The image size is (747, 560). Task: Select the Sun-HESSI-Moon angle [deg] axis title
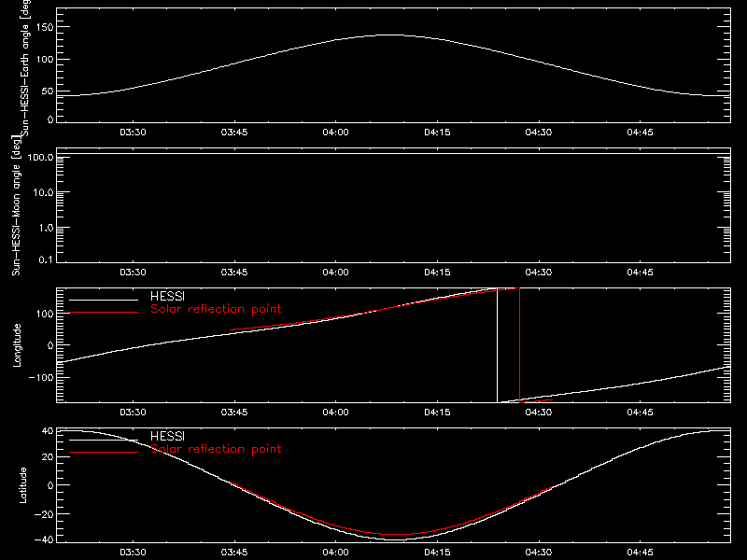tap(16, 205)
